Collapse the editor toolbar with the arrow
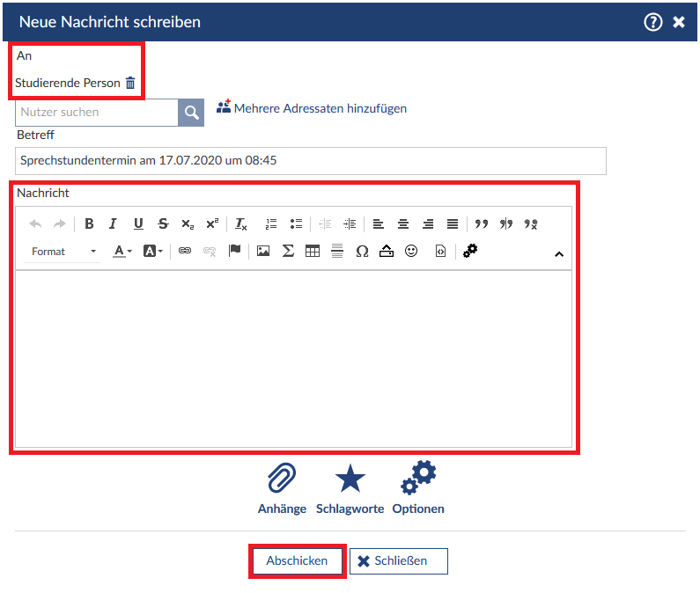 click(x=558, y=254)
